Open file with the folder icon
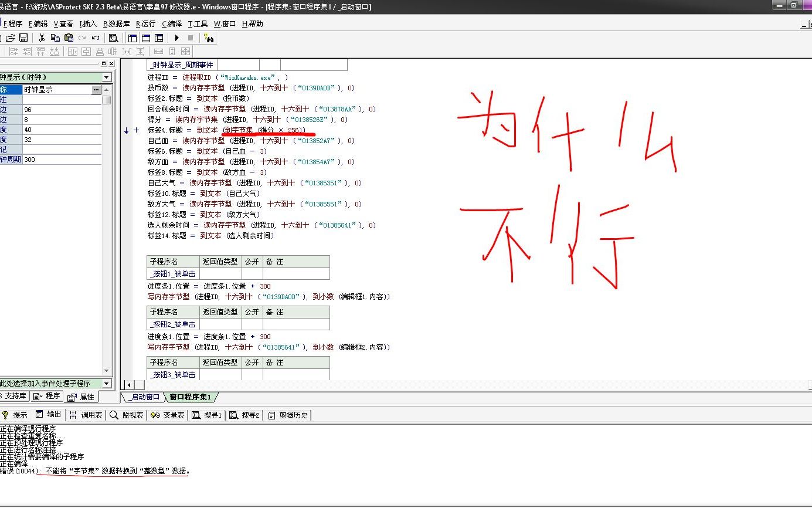Image resolution: width=812 pixels, height=508 pixels. coord(11,38)
